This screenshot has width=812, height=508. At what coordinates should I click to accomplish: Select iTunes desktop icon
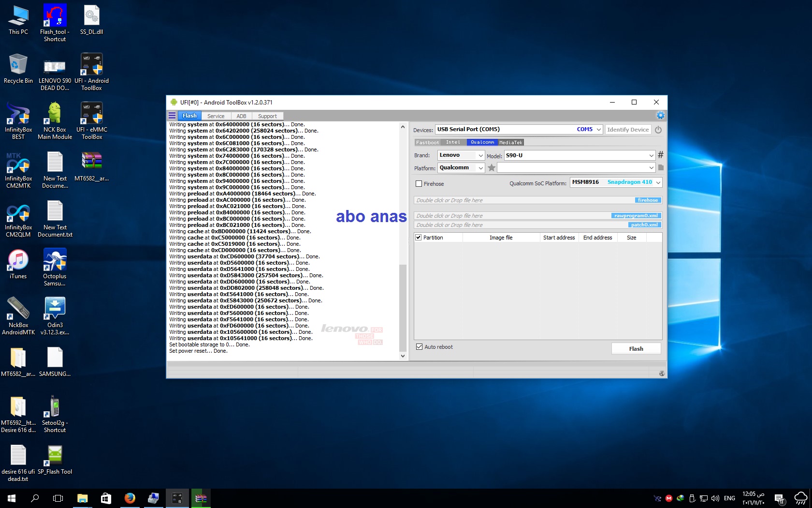click(x=18, y=264)
